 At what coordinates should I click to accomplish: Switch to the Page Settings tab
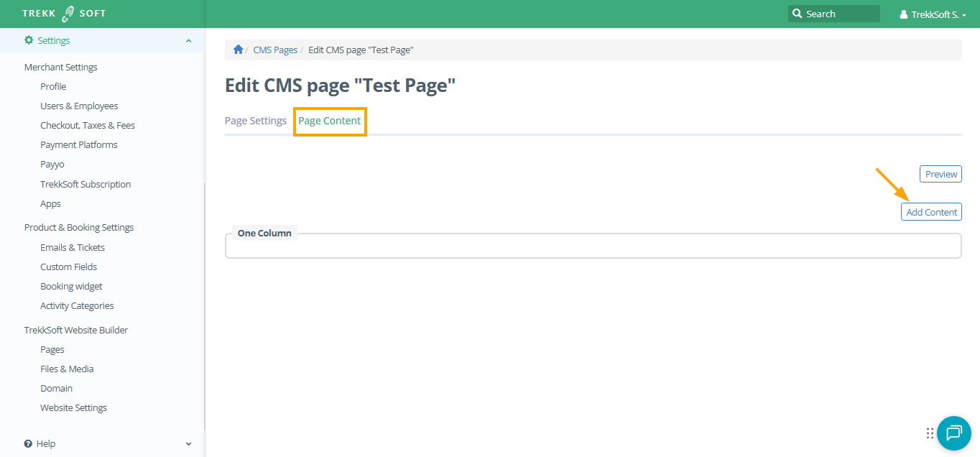pos(256,121)
